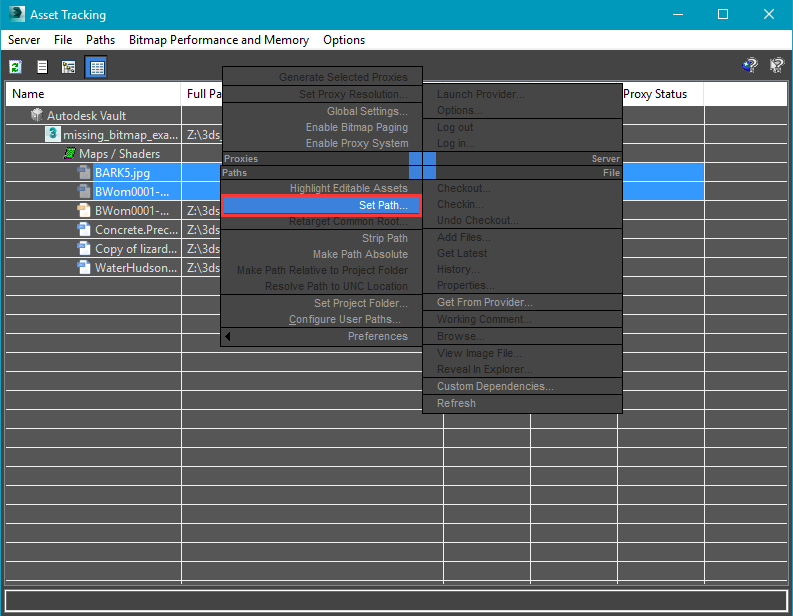This screenshot has width=793, height=616.
Task: Choose Refresh in the File quad menu
Action: [x=456, y=404]
